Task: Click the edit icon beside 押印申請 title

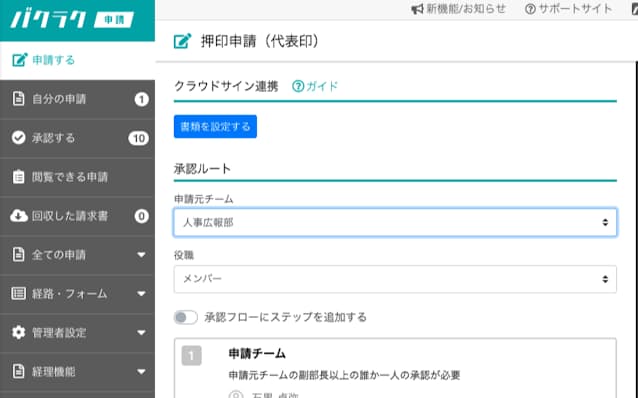Action: point(182,41)
